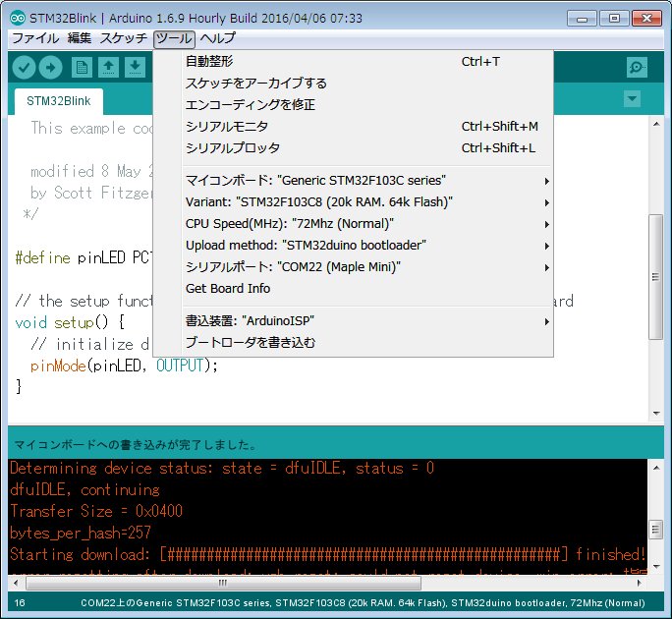
Task: Click the Arduino logo in title bar
Action: [x=18, y=18]
